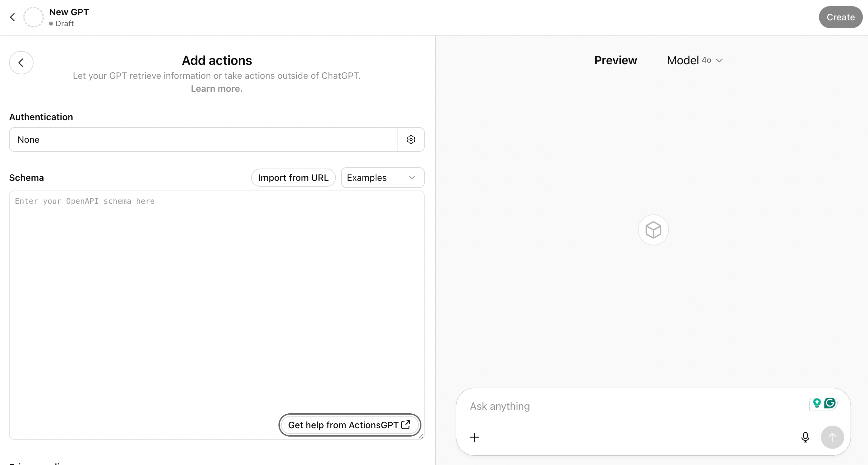
Task: Click the dashed circle GPT avatar placeholder
Action: (33, 17)
